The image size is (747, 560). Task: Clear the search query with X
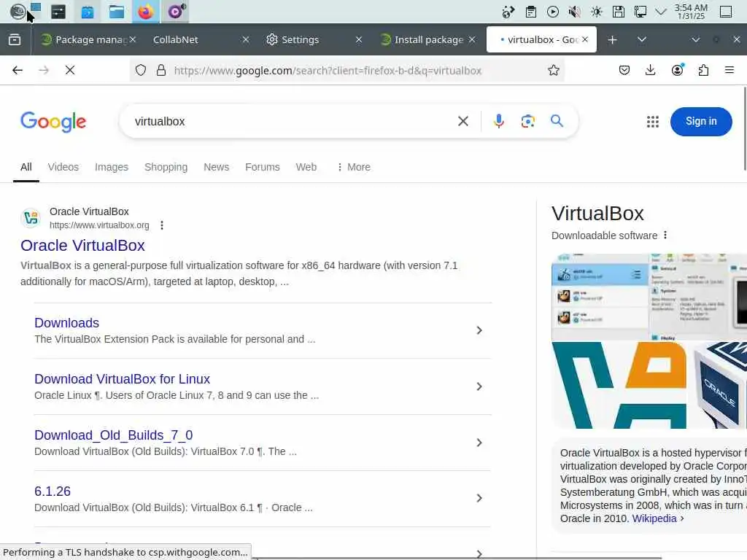[x=463, y=122]
